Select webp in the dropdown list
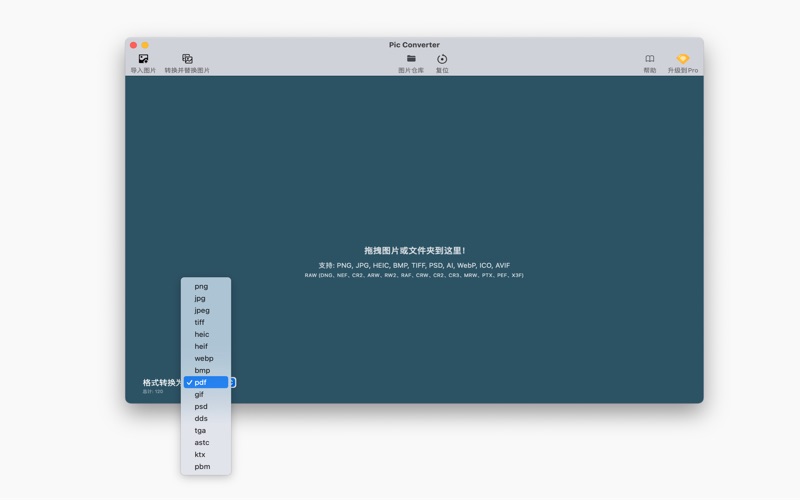 coord(204,358)
